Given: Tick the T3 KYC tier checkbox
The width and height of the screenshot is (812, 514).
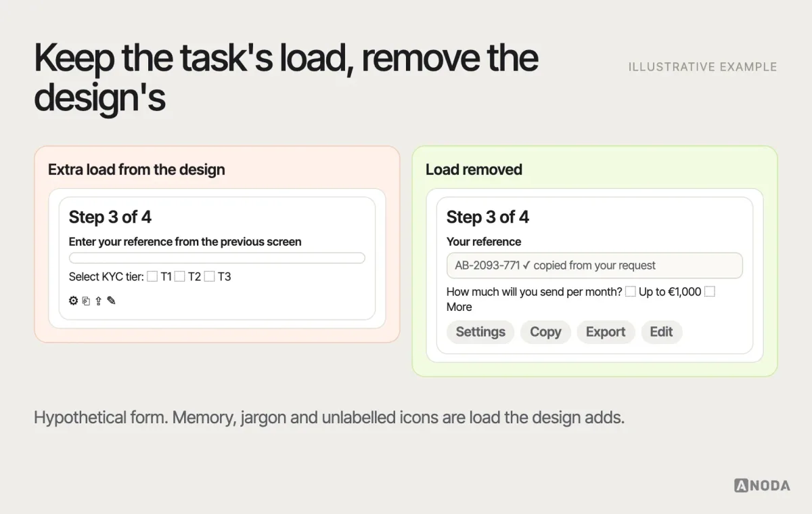Looking at the screenshot, I should tap(210, 276).
